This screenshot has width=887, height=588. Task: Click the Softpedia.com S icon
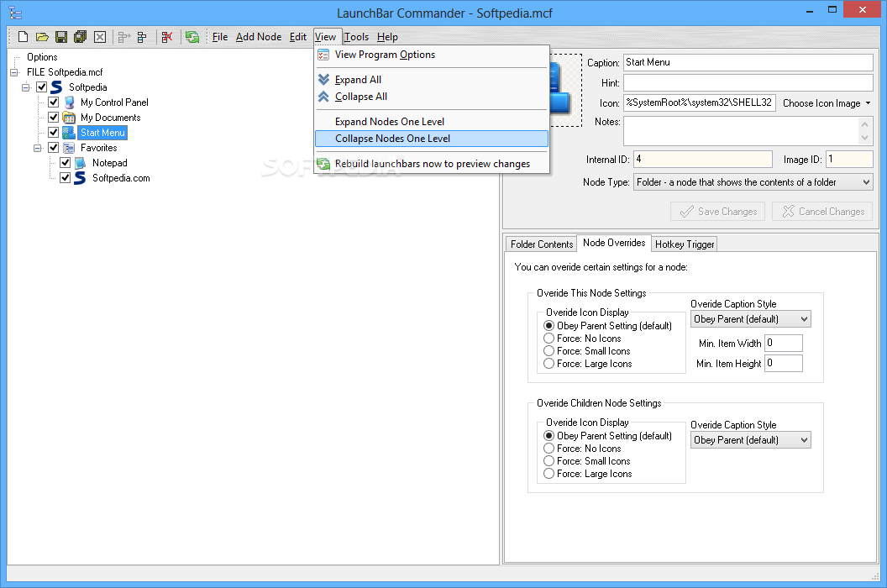pyautogui.click(x=81, y=178)
